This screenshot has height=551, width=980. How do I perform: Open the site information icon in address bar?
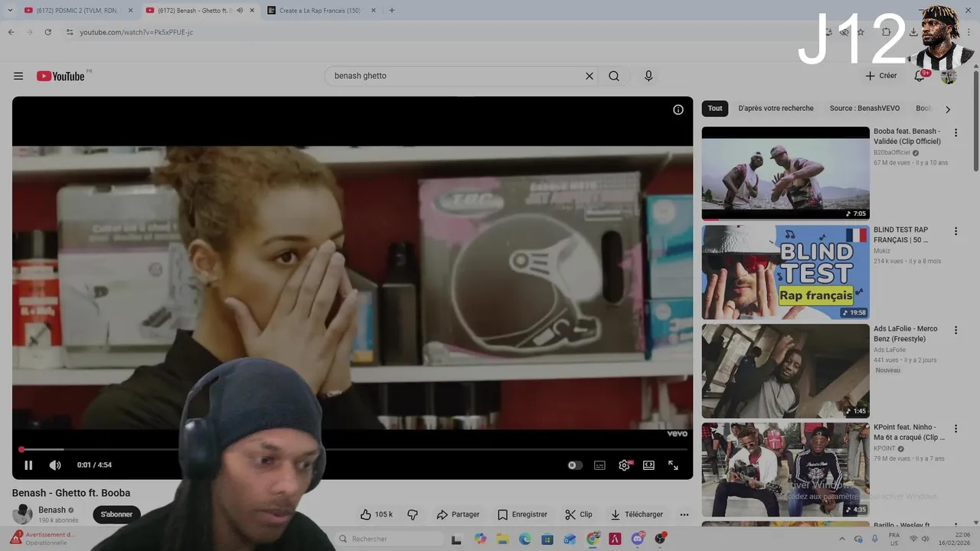69,32
